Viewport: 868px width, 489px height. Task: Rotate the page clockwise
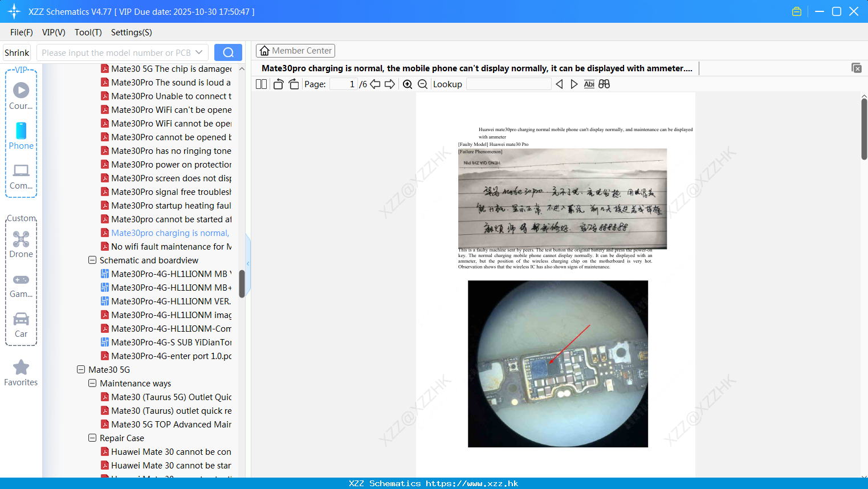[x=294, y=84]
